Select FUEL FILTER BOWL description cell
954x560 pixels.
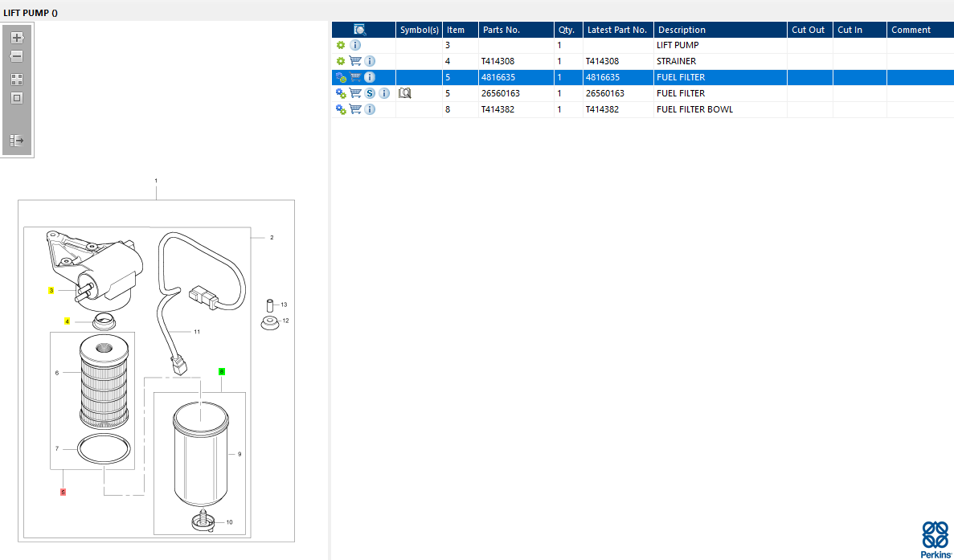point(720,109)
